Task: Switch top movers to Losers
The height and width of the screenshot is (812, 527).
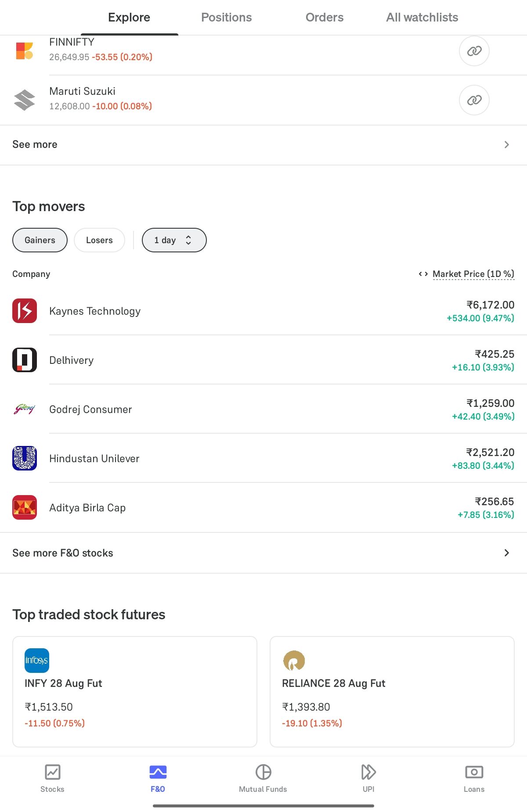Action: [x=99, y=240]
